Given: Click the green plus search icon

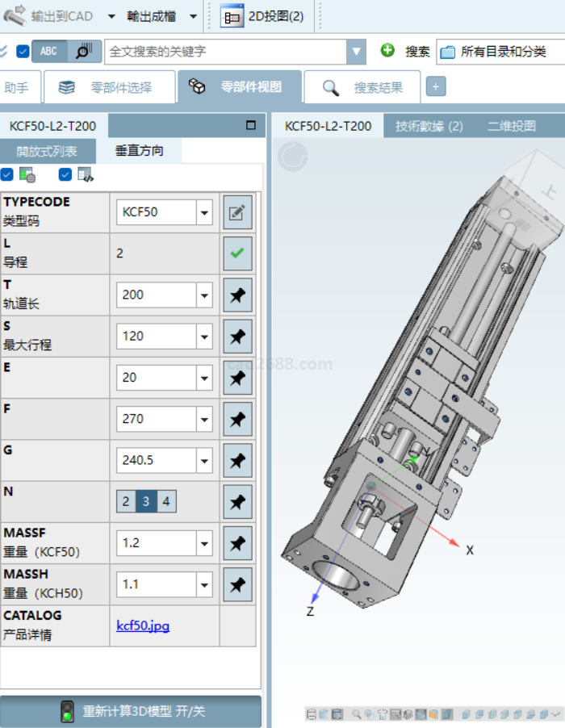Looking at the screenshot, I should pyautogui.click(x=387, y=51).
